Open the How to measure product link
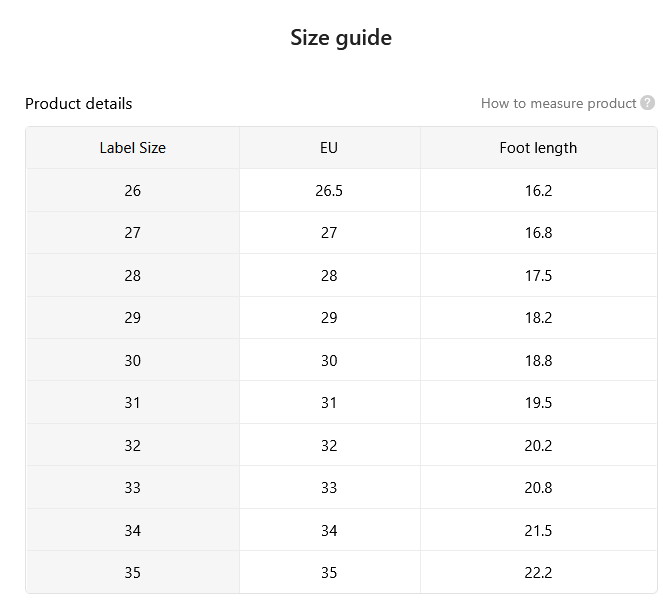Image resolution: width=663 pixels, height=604 pixels. pyautogui.click(x=558, y=104)
